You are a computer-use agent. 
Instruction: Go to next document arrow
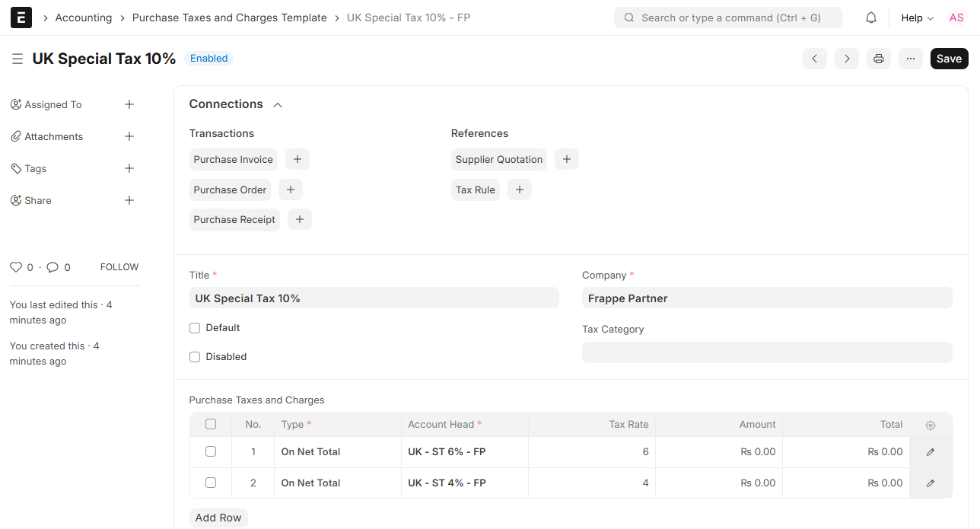point(847,59)
